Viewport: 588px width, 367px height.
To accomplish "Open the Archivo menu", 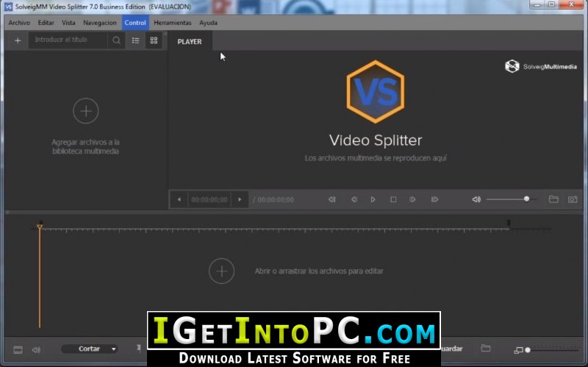I will coord(19,23).
